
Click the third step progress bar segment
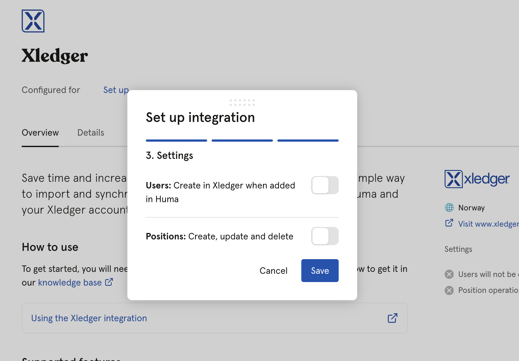tap(308, 140)
